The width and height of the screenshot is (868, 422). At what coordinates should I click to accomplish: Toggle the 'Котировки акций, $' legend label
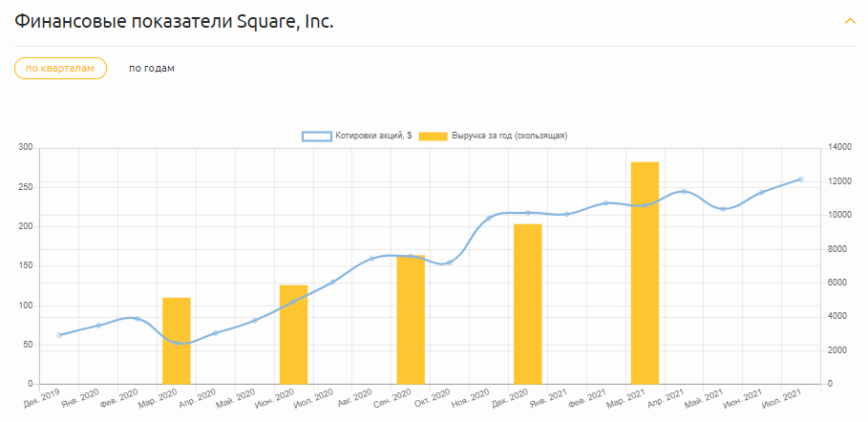tap(373, 136)
